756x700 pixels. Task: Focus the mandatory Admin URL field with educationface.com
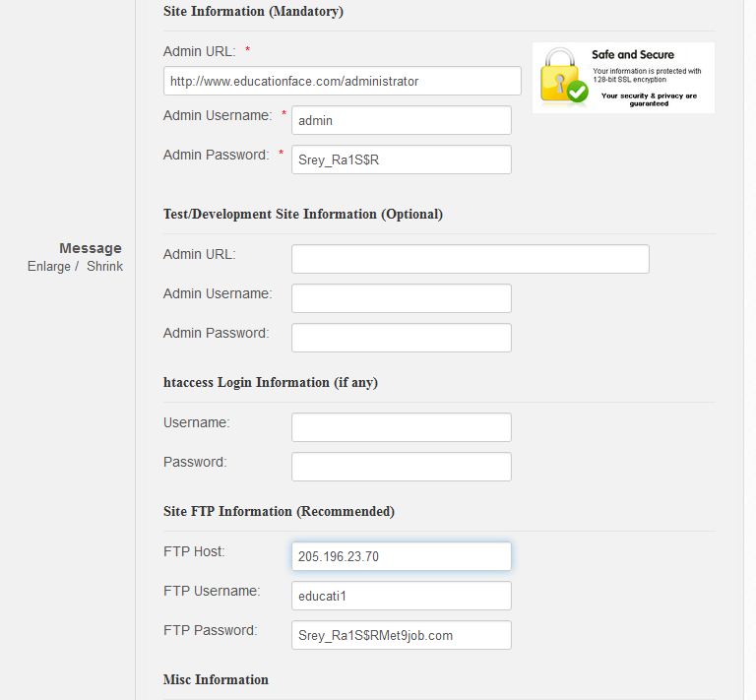[342, 81]
